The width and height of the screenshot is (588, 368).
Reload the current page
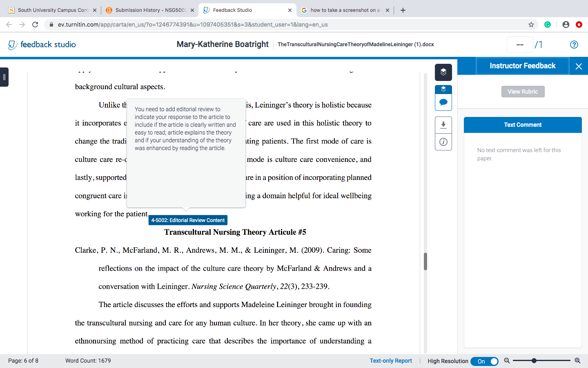[x=35, y=25]
